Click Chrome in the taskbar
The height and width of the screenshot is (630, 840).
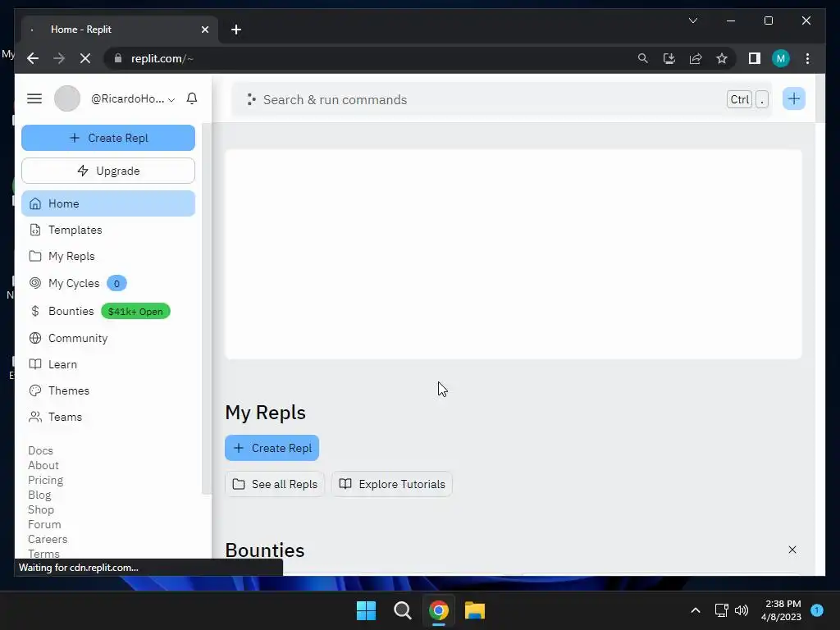coord(438,610)
